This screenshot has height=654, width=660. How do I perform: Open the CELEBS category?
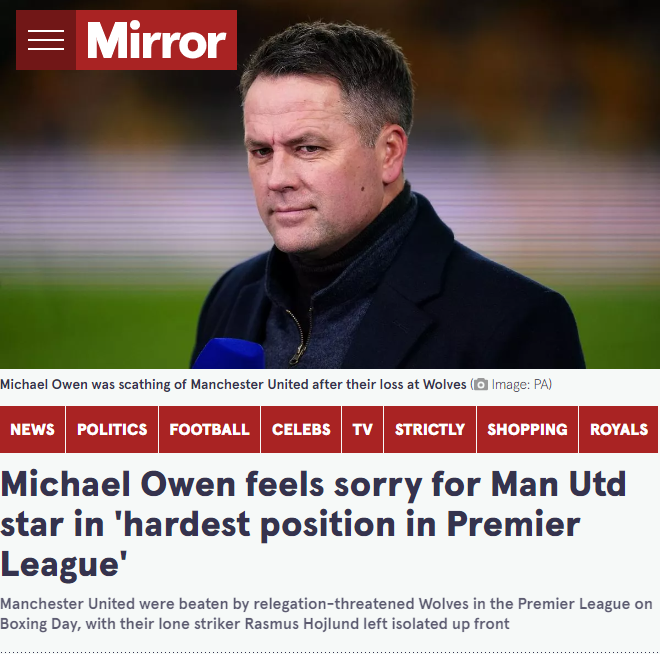click(301, 429)
